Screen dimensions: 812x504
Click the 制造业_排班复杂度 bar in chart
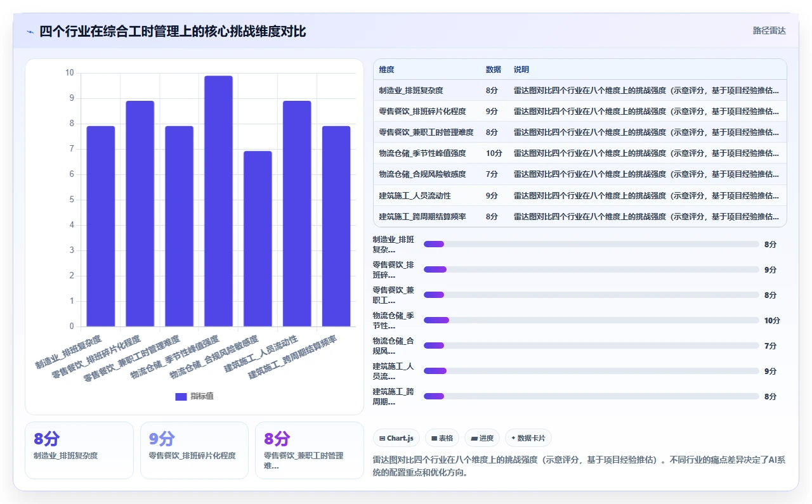pyautogui.click(x=101, y=226)
